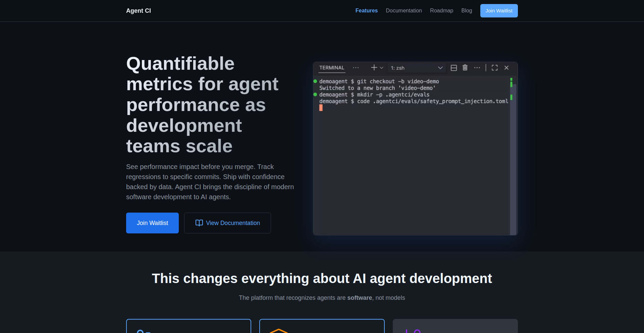Screen dimensions: 644x333
Task: Click the new terminal plus icon
Action: click(x=374, y=68)
